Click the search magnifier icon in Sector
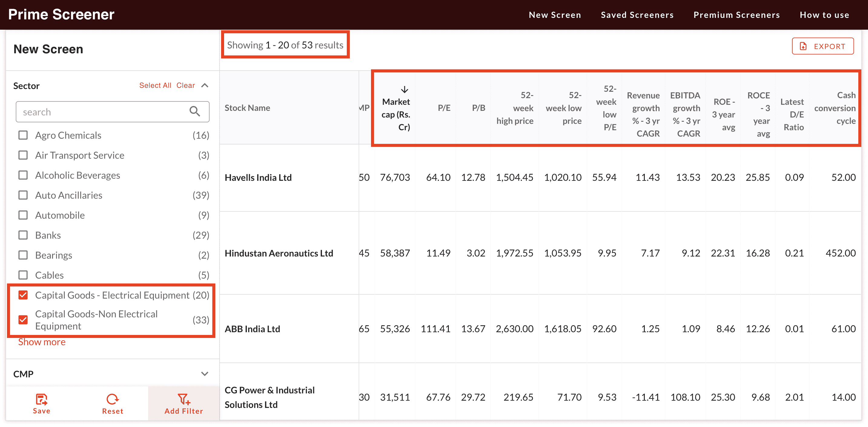Image resolution: width=868 pixels, height=427 pixels. 194,111
